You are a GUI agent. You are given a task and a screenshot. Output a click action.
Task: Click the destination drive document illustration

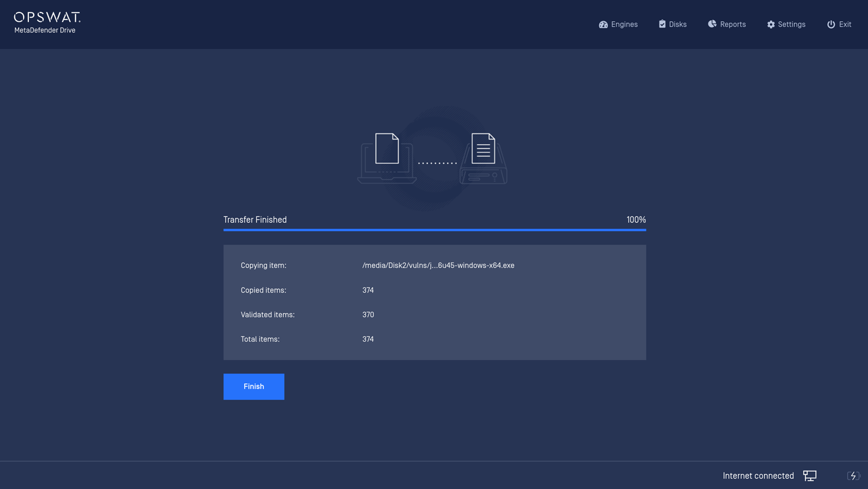[x=483, y=158]
